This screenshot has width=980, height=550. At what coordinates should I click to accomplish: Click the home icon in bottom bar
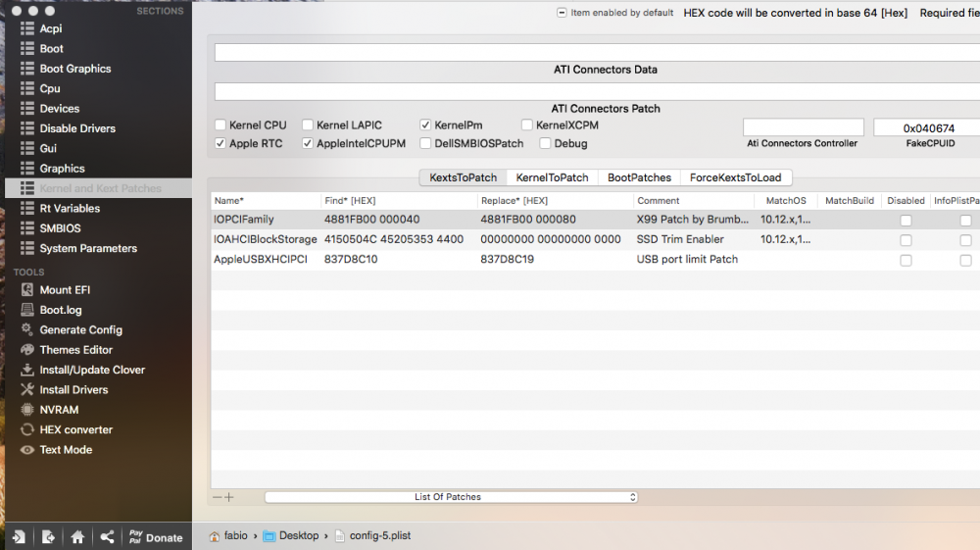77,537
